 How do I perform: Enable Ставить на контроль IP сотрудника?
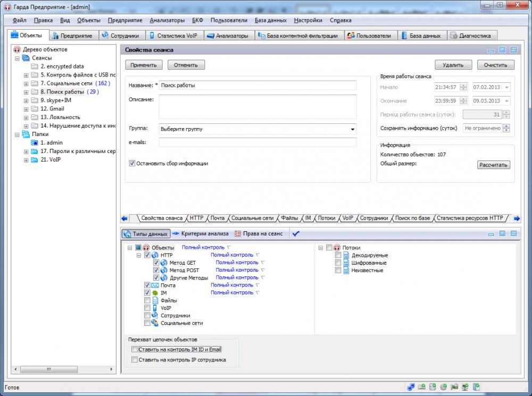click(135, 360)
